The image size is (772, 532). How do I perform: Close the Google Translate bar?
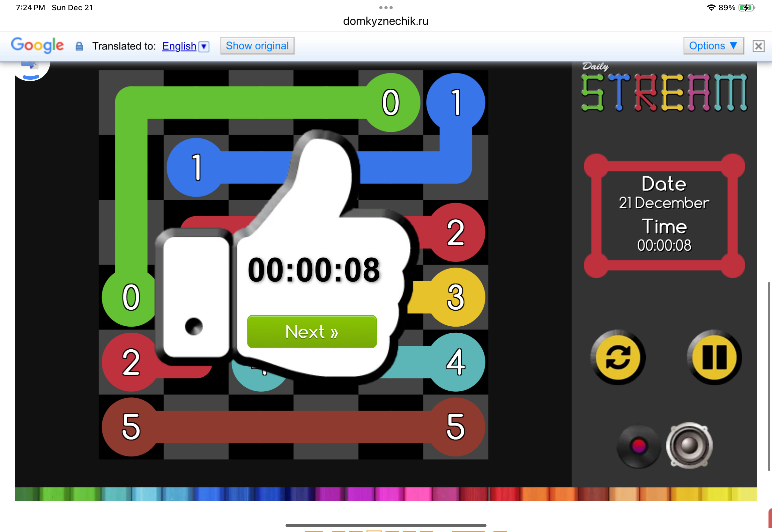758,46
